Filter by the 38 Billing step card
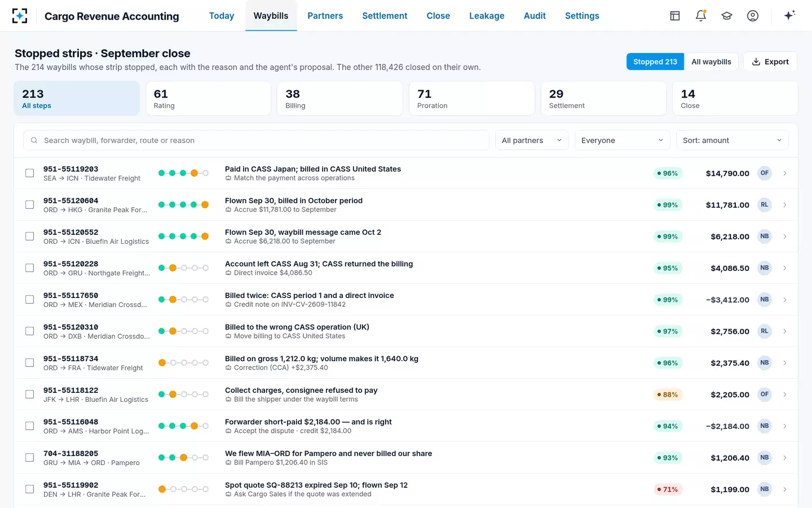Viewport: 812px width, 508px height. point(340,99)
